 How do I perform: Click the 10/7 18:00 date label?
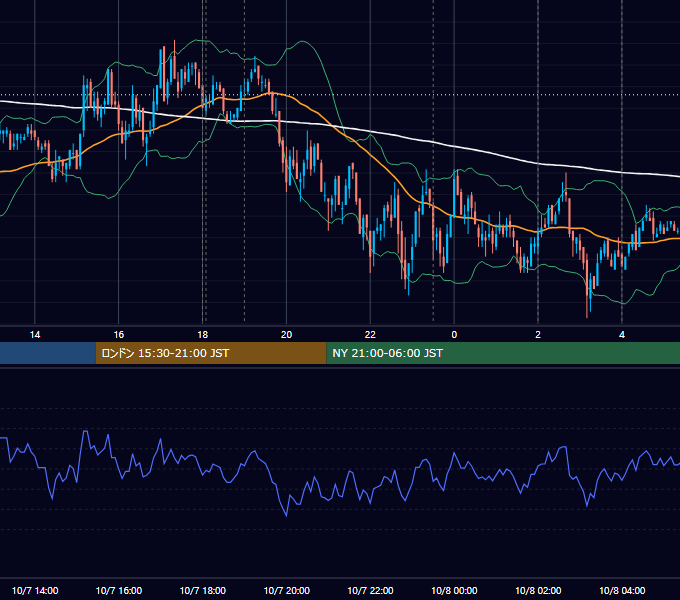203,590
